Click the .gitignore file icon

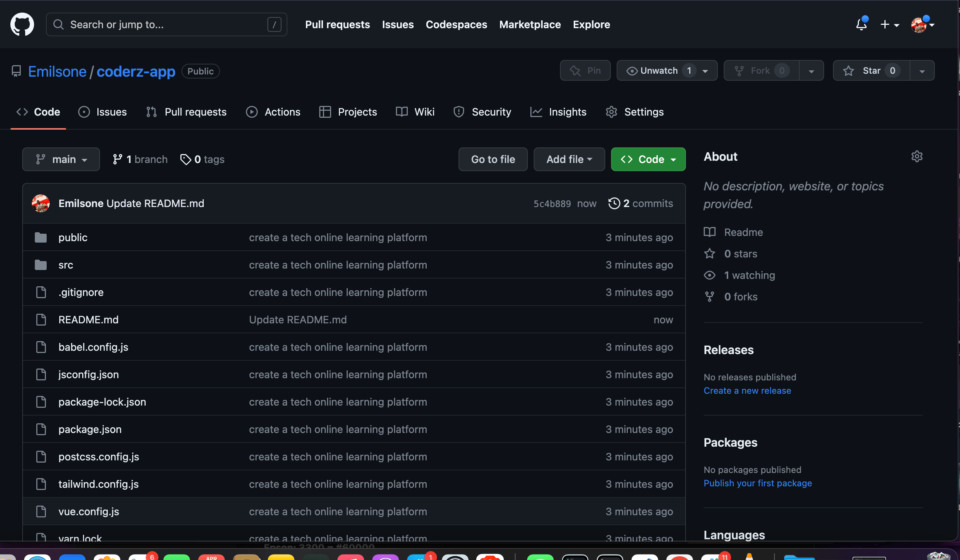click(41, 292)
